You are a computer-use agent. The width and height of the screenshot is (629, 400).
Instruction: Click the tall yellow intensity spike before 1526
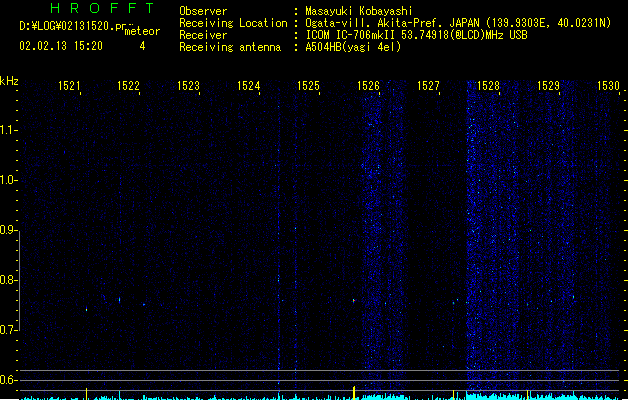point(354,393)
